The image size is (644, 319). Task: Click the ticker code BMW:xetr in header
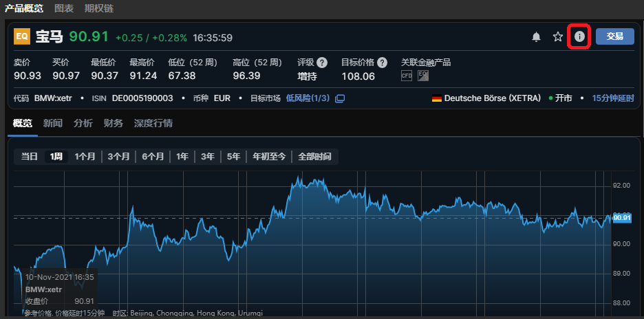click(x=53, y=98)
